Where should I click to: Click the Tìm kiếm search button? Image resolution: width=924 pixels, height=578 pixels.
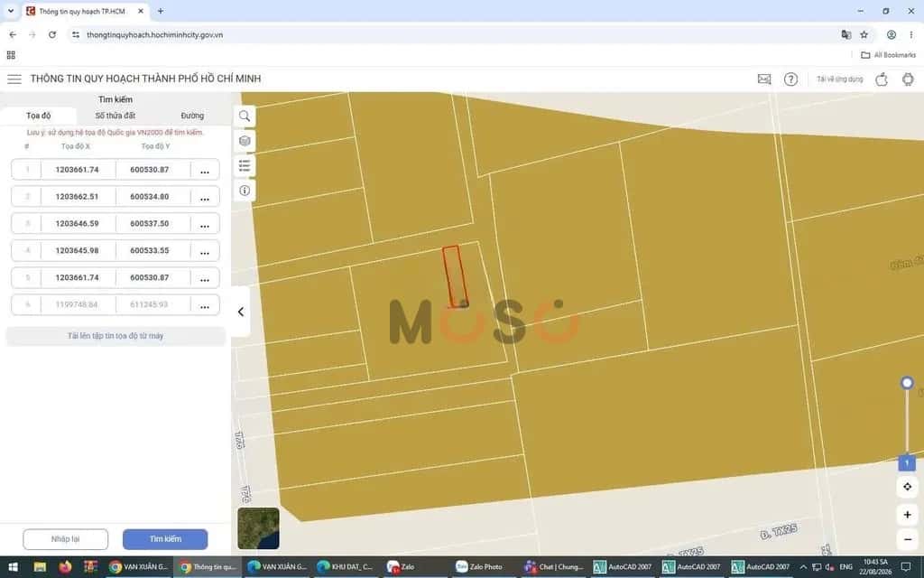(165, 539)
